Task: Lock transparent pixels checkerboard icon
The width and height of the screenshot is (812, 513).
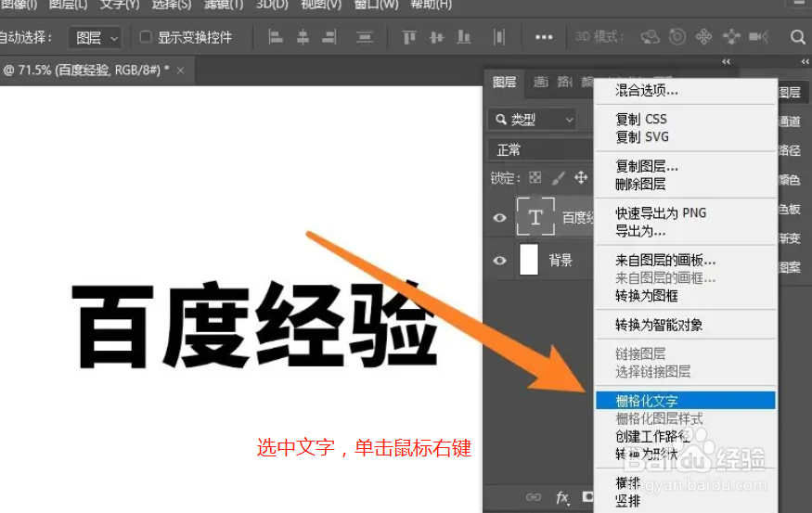Action: point(535,178)
